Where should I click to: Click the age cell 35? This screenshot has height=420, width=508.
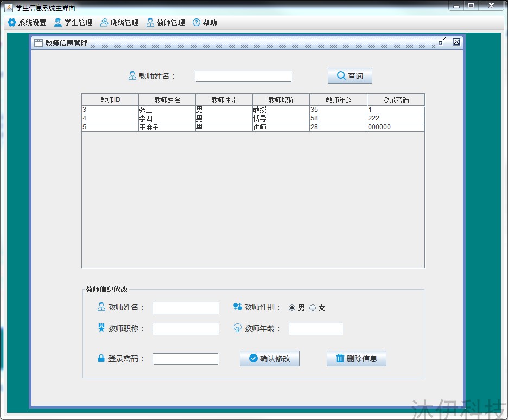[339, 110]
